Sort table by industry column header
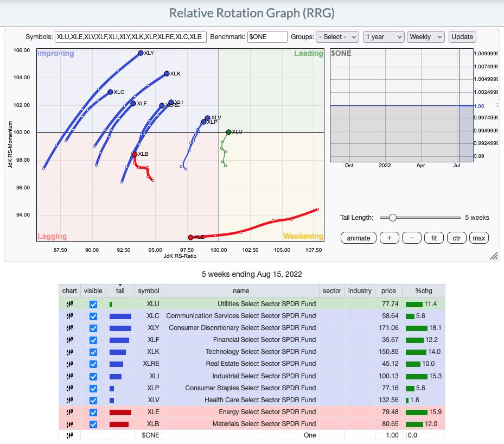The height and width of the screenshot is (444, 504). (x=360, y=291)
